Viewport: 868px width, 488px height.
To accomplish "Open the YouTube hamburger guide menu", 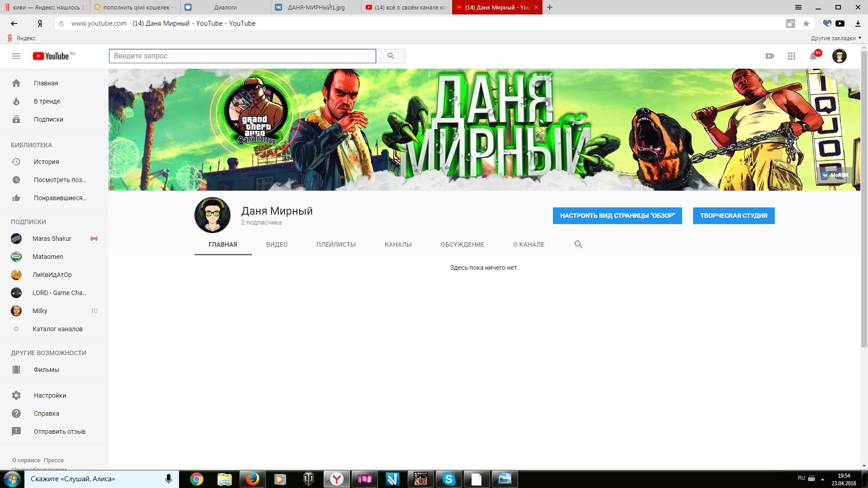I will (16, 56).
